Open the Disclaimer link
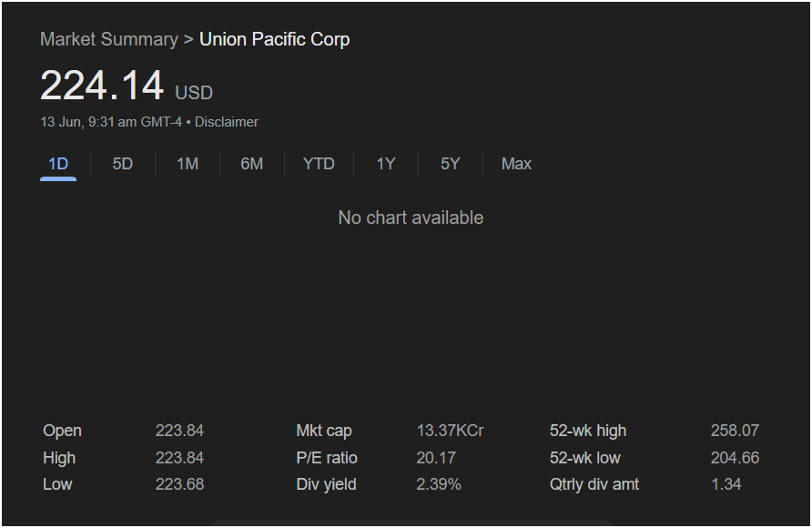The width and height of the screenshot is (812, 528). point(227,122)
